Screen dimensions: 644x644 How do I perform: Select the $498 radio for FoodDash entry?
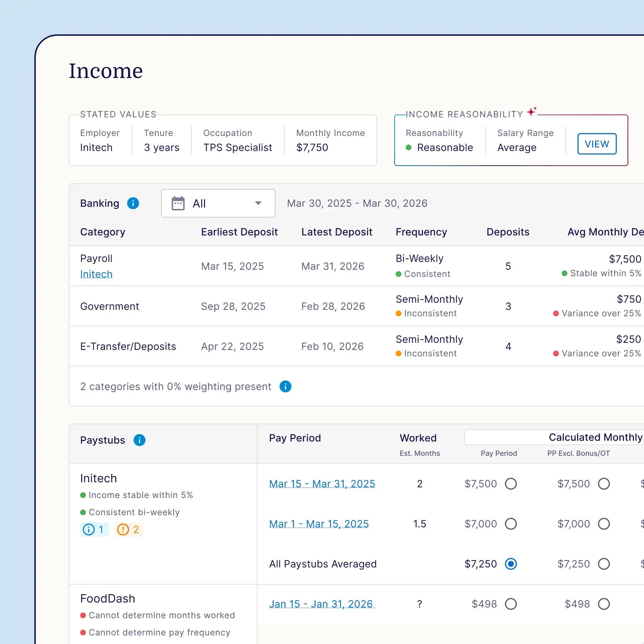click(511, 604)
